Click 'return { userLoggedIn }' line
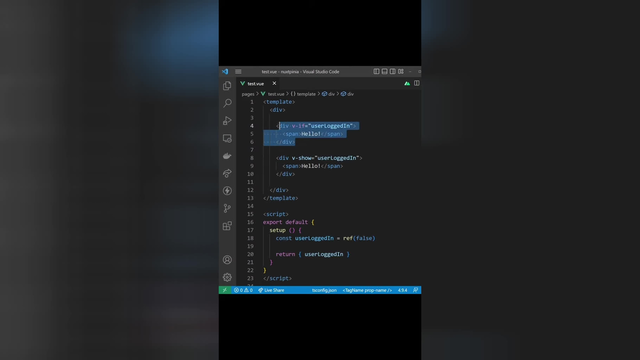This screenshot has height=360, width=640. tap(313, 254)
